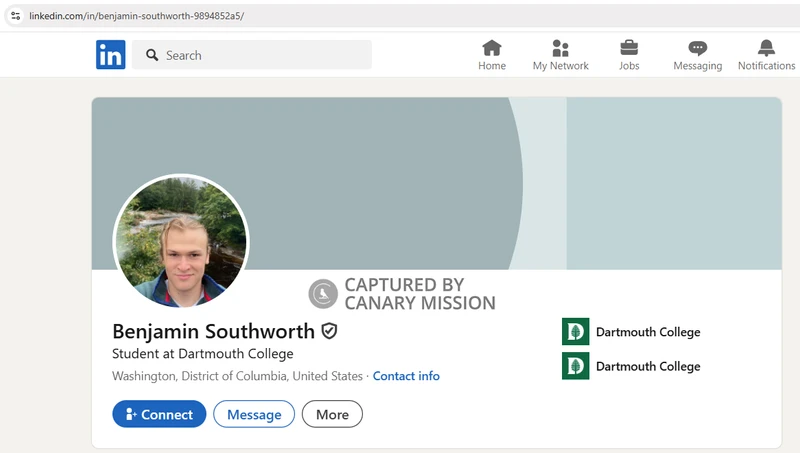Open the Notifications bell icon

click(x=766, y=48)
